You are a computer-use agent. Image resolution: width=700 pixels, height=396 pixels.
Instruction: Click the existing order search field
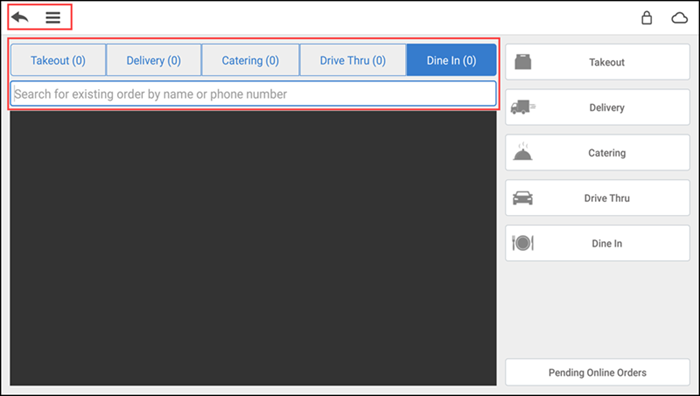point(253,94)
